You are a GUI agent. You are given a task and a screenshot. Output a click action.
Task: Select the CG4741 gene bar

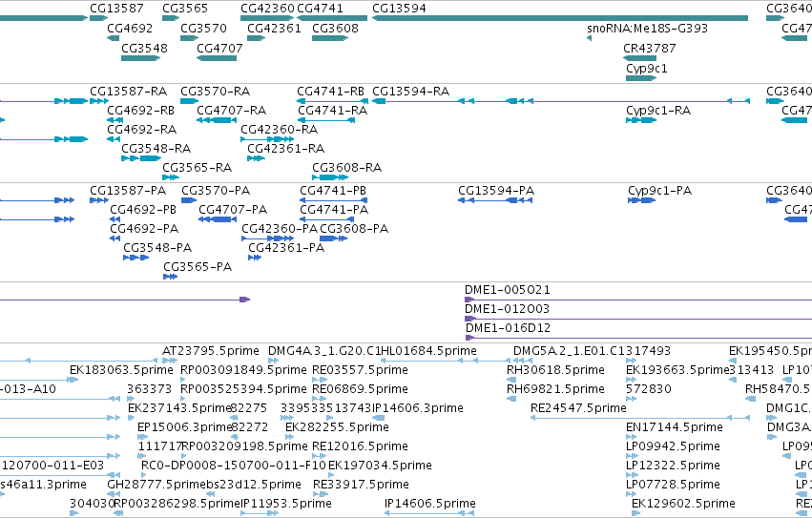click(x=332, y=18)
